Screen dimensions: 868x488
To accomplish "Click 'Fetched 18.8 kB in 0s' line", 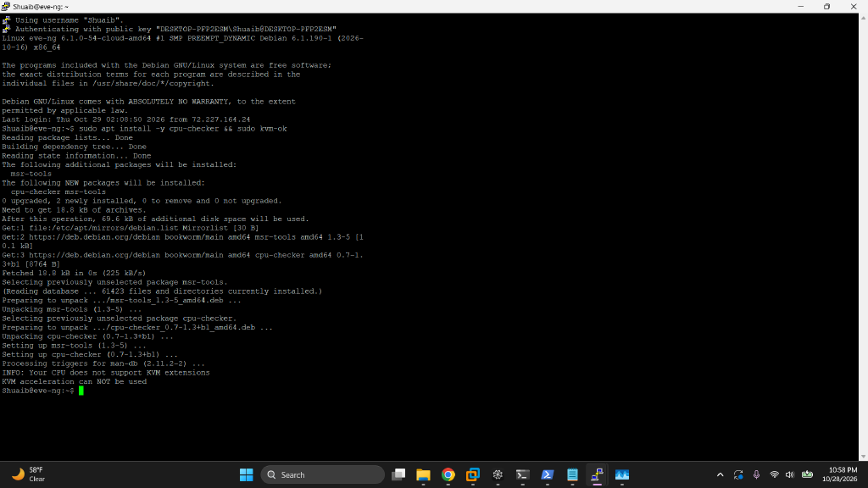I will [x=75, y=274].
